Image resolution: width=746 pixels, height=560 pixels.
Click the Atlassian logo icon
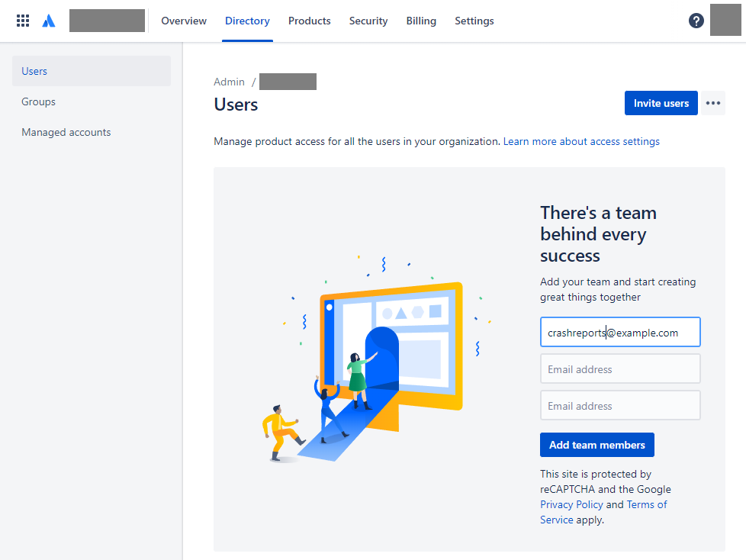click(x=49, y=21)
